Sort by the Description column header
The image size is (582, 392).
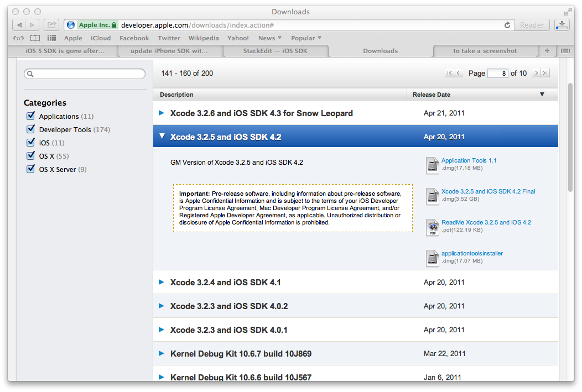tap(280, 95)
